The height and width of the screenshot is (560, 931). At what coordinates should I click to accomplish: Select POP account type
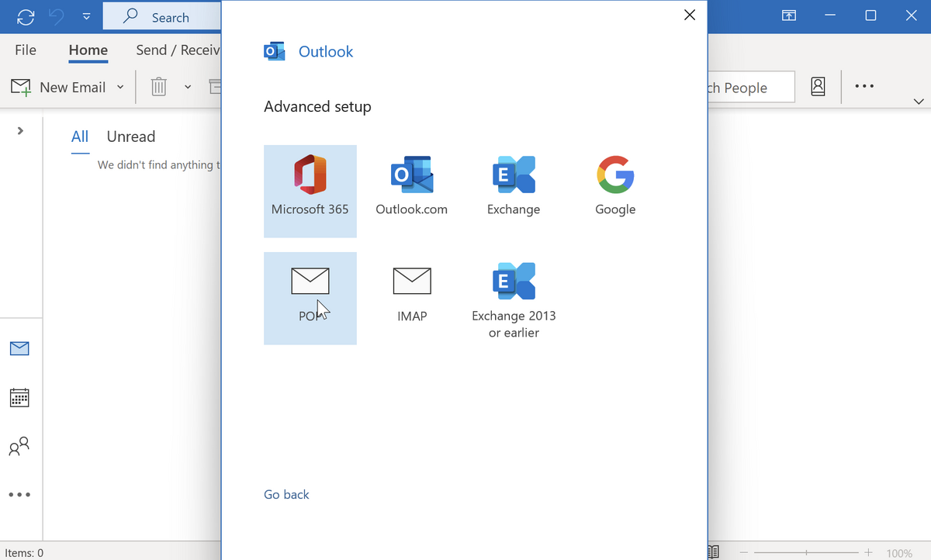click(x=310, y=298)
